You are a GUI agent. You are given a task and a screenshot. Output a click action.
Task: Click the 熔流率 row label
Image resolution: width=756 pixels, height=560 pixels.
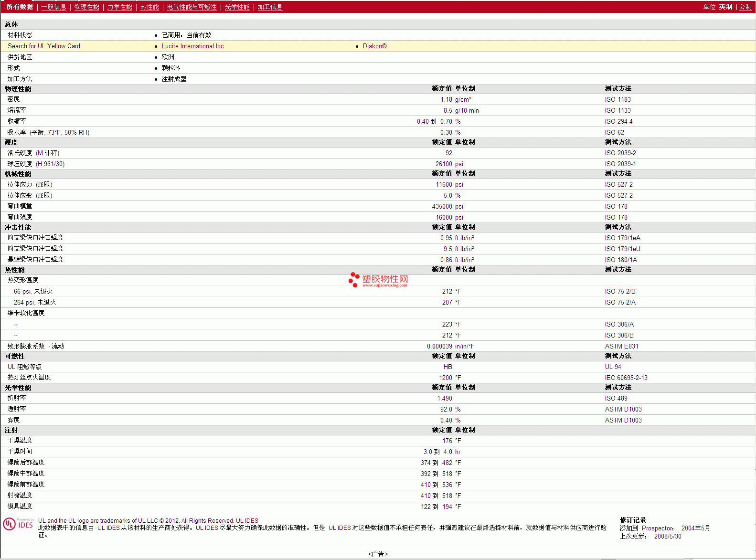(x=17, y=110)
